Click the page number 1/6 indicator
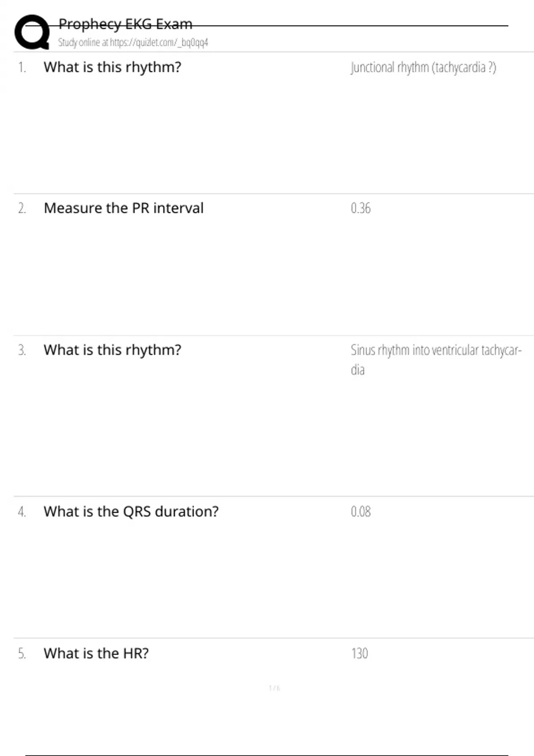534x756 pixels. [275, 688]
